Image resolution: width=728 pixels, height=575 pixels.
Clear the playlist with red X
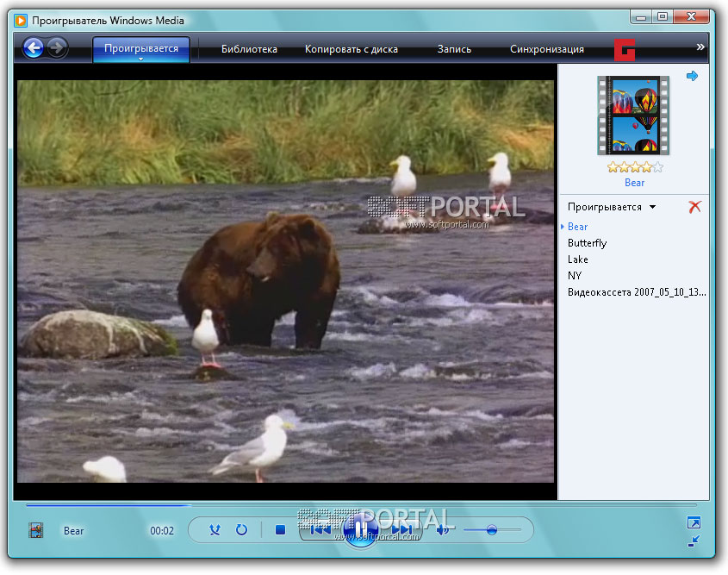[x=694, y=207]
